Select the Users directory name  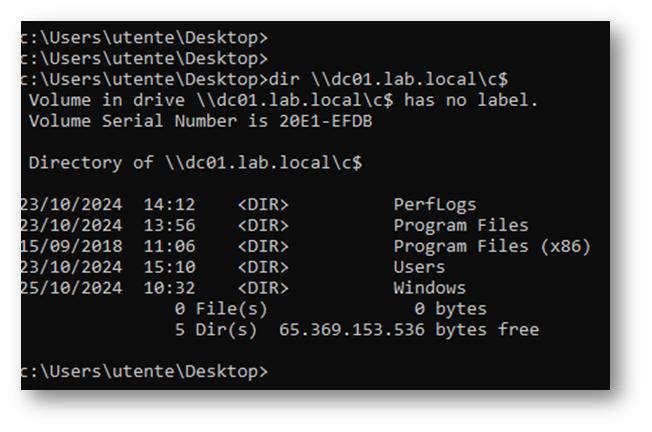pyautogui.click(x=419, y=267)
